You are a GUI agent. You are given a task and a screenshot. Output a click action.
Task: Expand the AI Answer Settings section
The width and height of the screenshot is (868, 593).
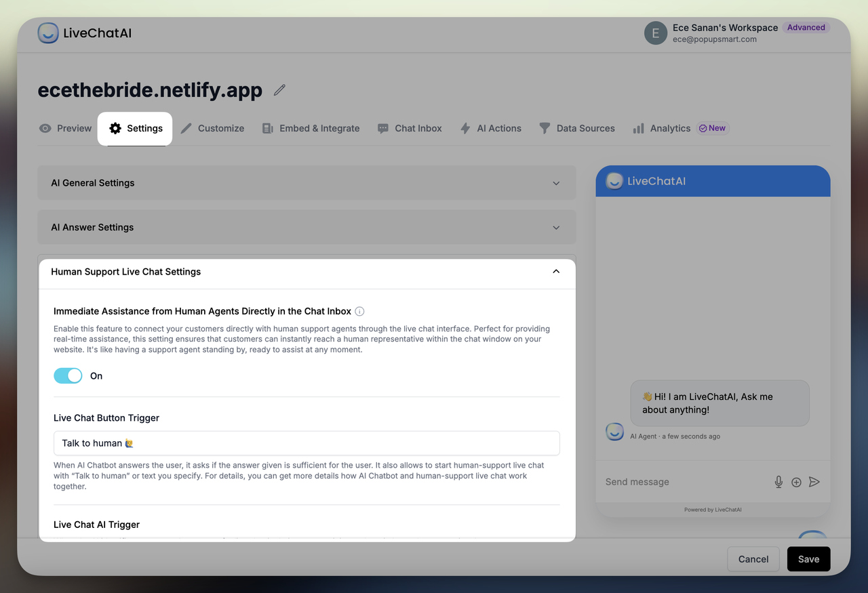307,227
